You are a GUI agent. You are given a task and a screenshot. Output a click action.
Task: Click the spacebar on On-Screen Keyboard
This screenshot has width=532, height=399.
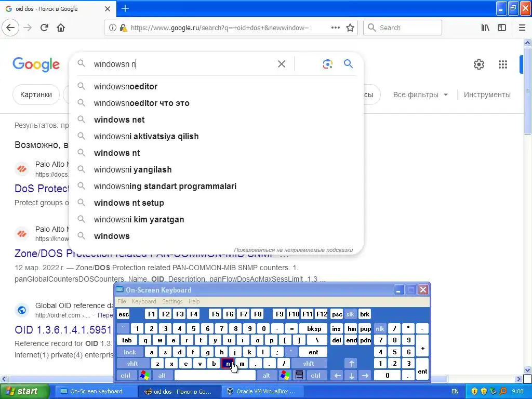pyautogui.click(x=215, y=375)
